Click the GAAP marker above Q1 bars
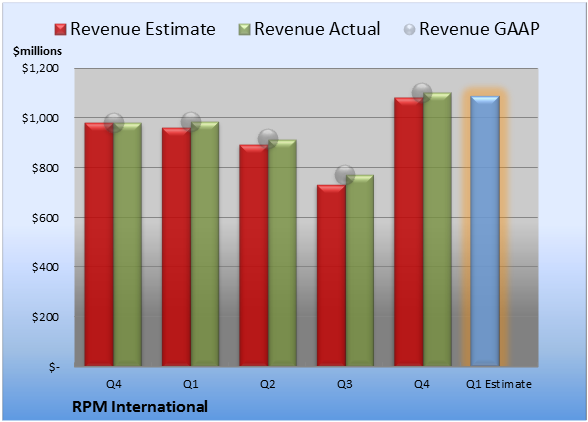The image size is (588, 422). point(191,122)
